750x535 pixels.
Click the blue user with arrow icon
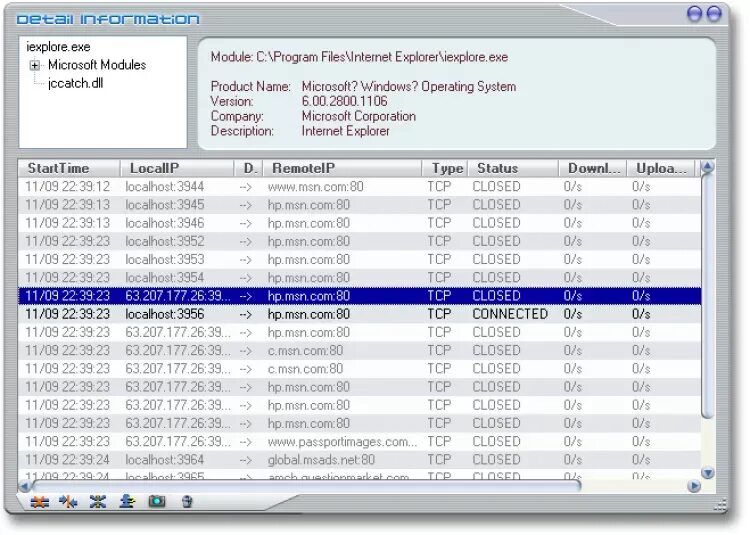pyautogui.click(x=127, y=502)
